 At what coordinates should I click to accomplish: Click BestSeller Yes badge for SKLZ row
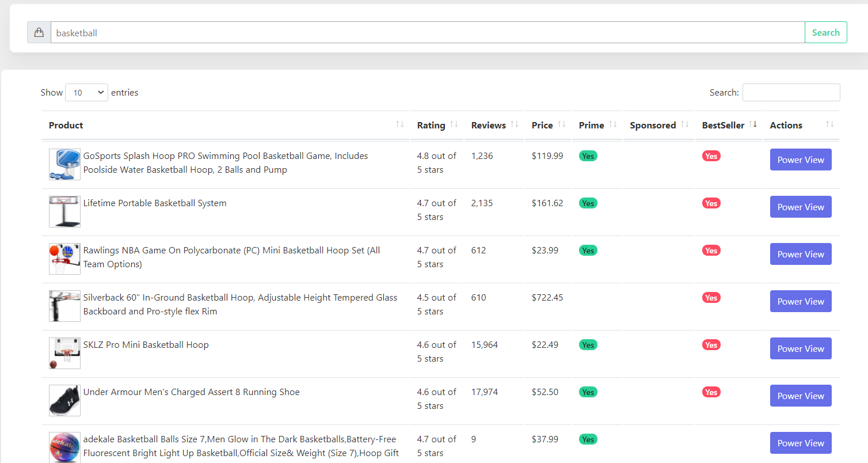click(x=711, y=345)
